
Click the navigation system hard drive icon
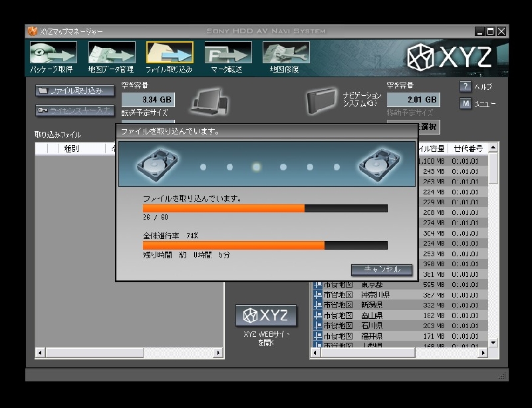click(323, 101)
